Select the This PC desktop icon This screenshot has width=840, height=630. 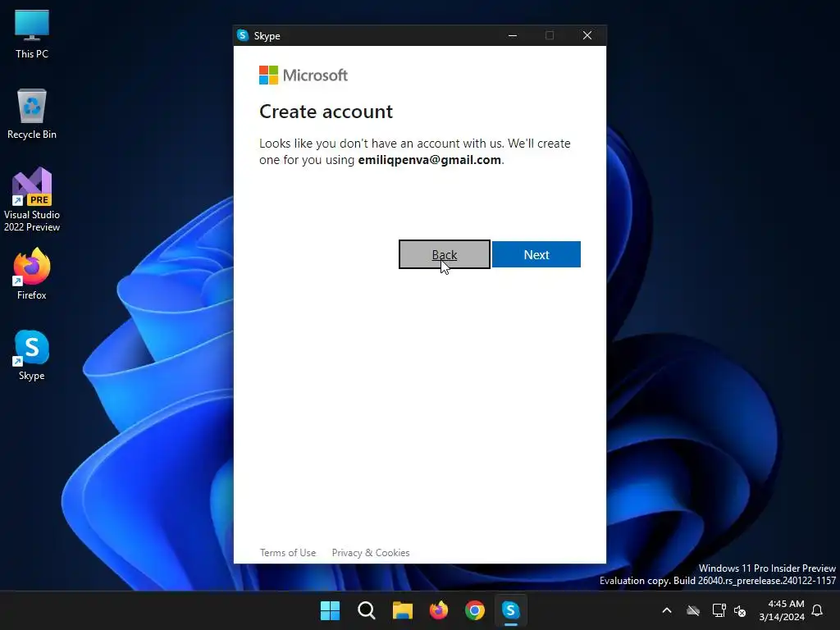(x=32, y=34)
